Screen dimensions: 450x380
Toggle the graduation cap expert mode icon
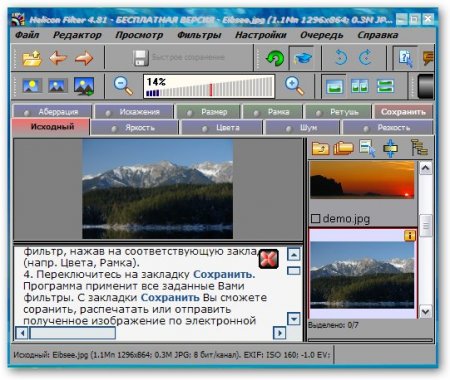(x=303, y=58)
